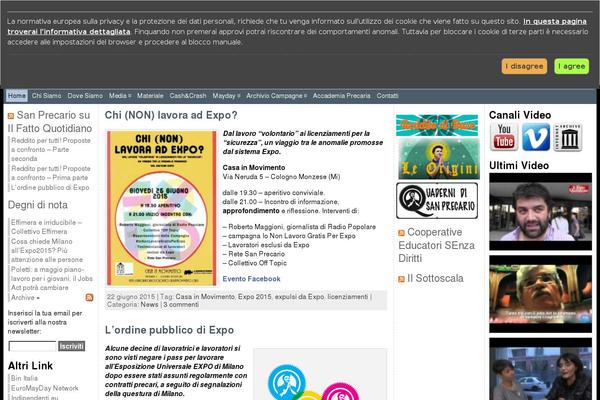This screenshot has width=600, height=400.
Task: Open the detailed privacy policy link
Action: 297,26
